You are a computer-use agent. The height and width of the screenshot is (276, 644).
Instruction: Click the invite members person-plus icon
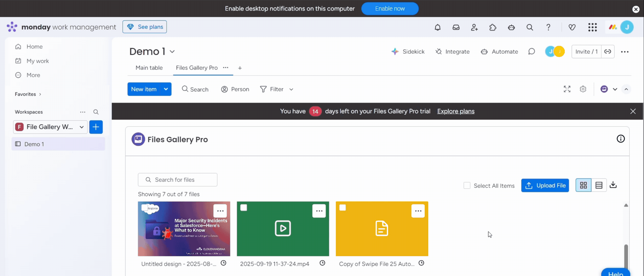tap(474, 27)
